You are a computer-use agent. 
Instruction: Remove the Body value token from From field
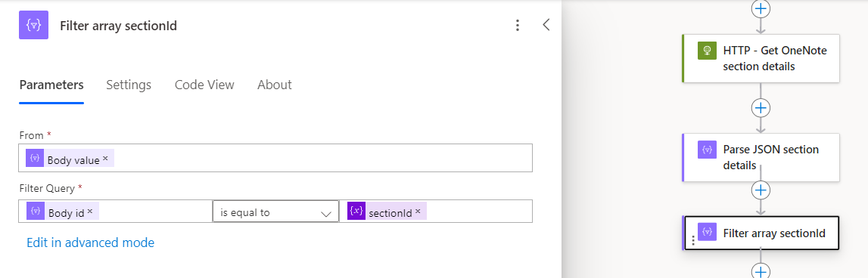(105, 159)
